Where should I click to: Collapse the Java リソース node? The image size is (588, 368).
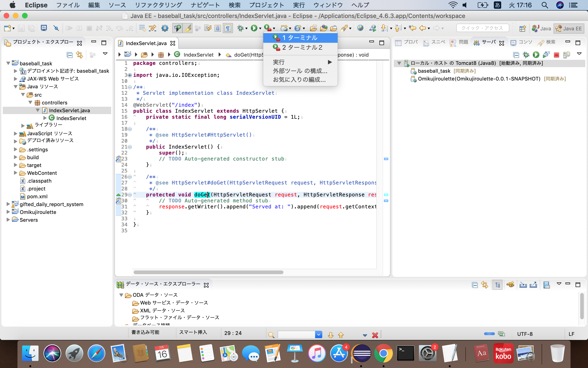16,87
